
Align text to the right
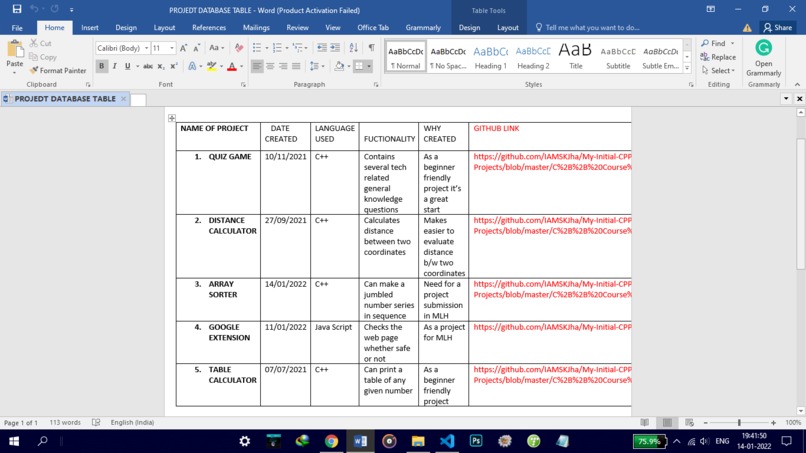(x=283, y=66)
